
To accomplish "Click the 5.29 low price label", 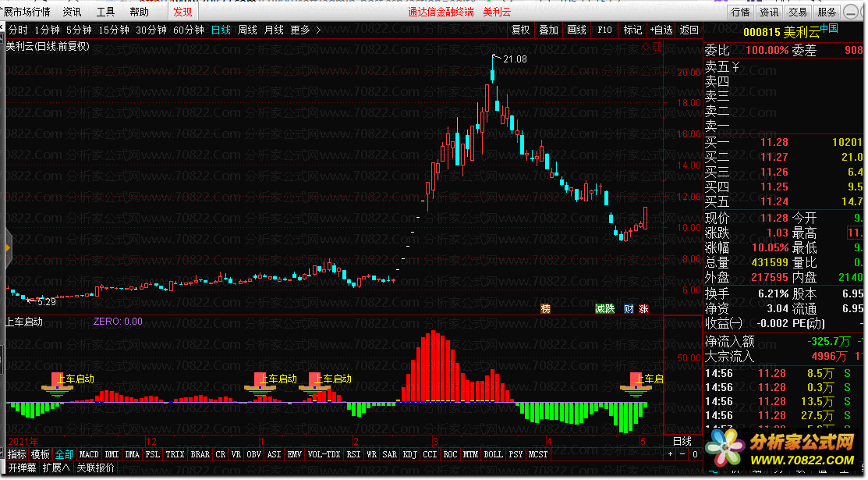I will coord(47,301).
